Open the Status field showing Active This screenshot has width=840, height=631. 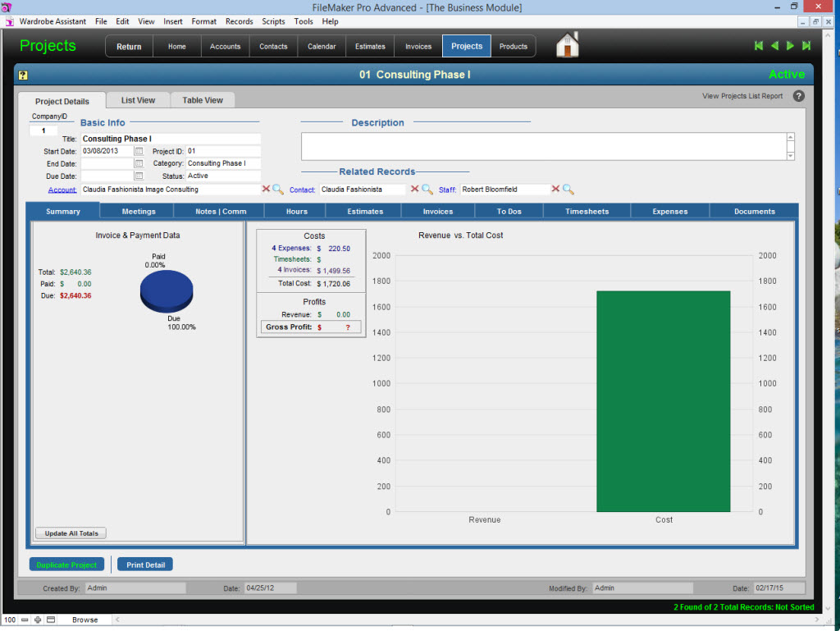223,176
